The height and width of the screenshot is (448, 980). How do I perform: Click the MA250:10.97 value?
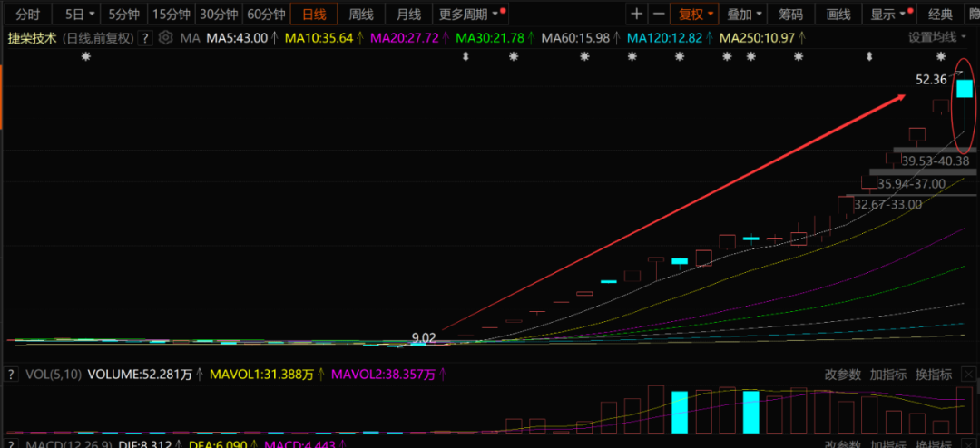[x=757, y=38]
